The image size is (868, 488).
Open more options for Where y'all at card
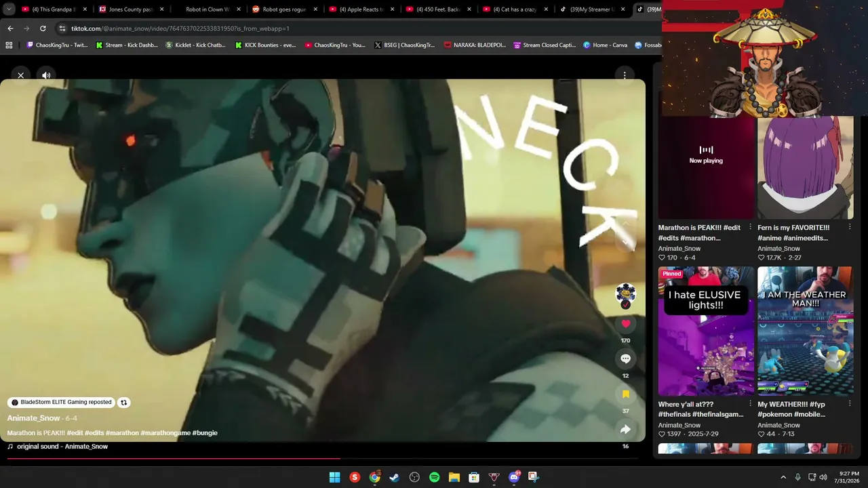tap(750, 404)
